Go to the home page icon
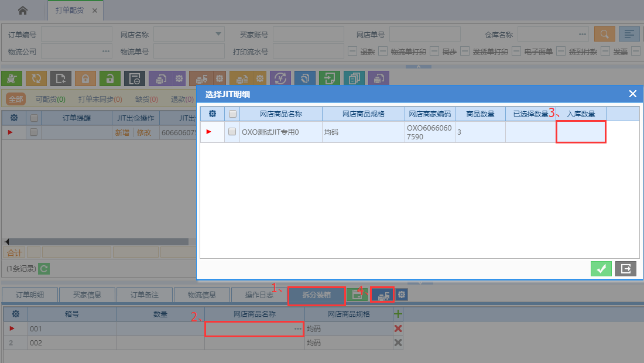644x363 pixels. (23, 11)
